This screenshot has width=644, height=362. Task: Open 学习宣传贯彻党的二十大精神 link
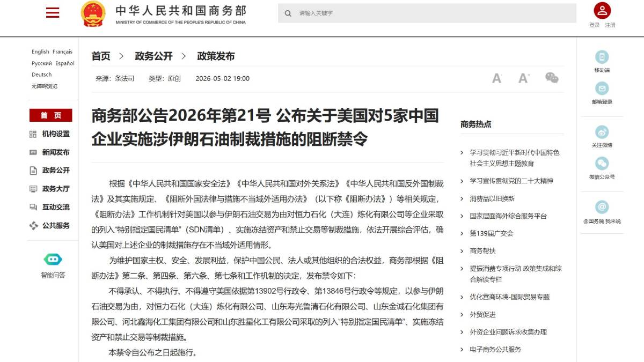tap(511, 181)
